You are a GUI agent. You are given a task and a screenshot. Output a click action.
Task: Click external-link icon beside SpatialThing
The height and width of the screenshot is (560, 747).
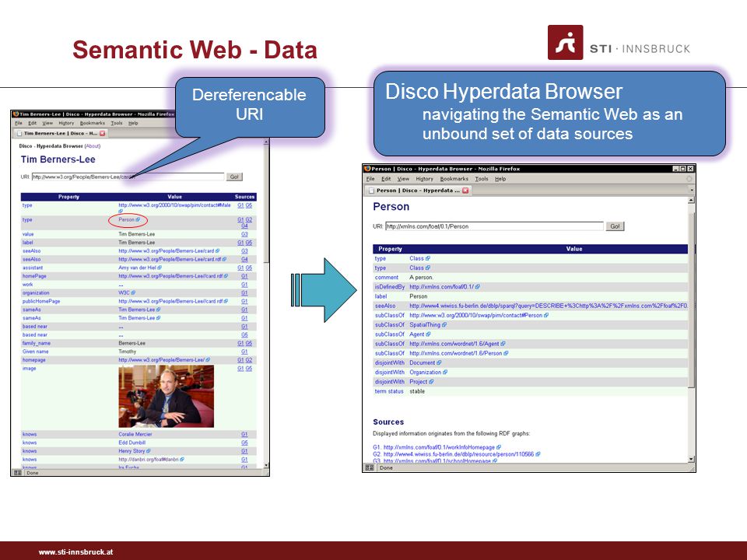[444, 325]
